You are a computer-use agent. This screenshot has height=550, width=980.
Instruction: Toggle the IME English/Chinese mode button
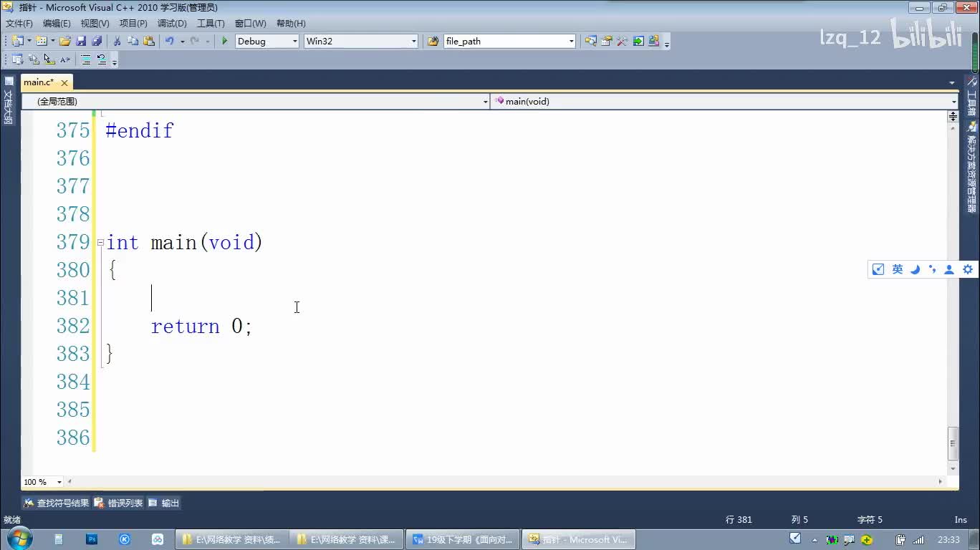pos(898,269)
